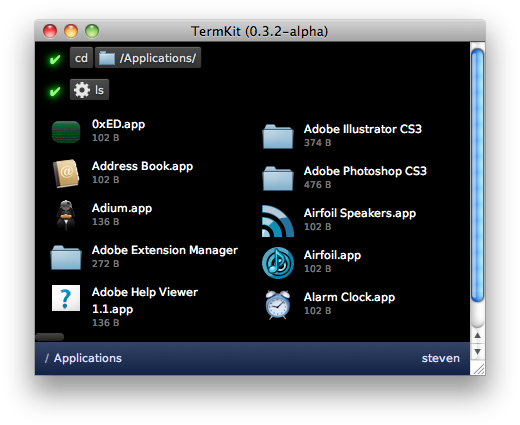Open the Adobe Illustrator CS3 folder icon
Image resolution: width=520 pixels, height=425 pixels.
(x=278, y=136)
